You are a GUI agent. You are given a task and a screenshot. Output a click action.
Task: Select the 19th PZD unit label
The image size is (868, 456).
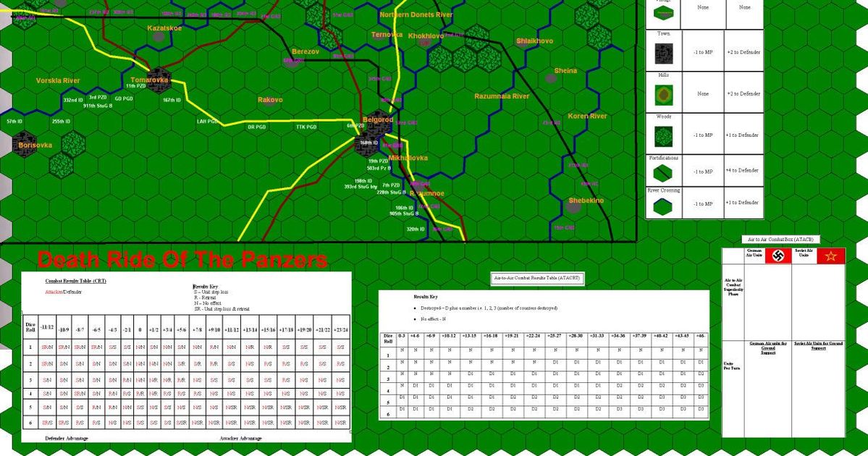[x=379, y=161]
